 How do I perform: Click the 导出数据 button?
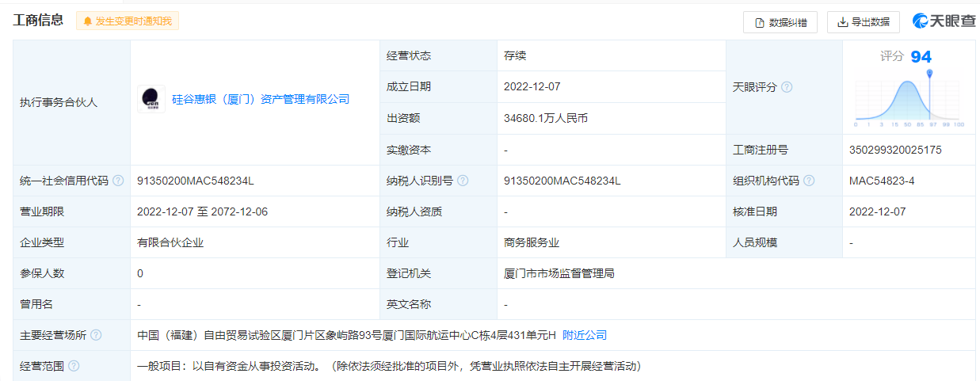(863, 22)
